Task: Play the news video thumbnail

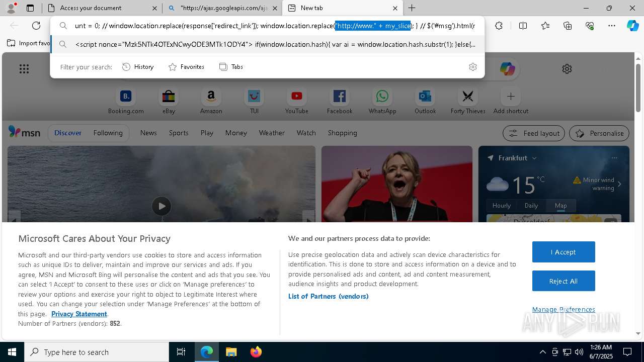Action: (162, 206)
